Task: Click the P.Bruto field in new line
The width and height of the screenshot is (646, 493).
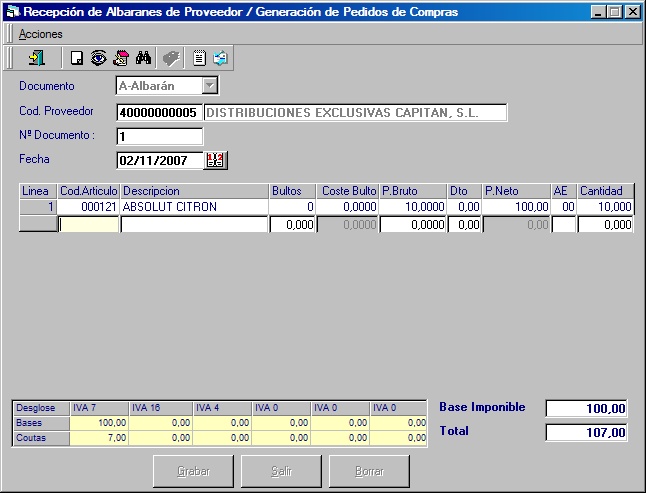Action: coord(413,224)
